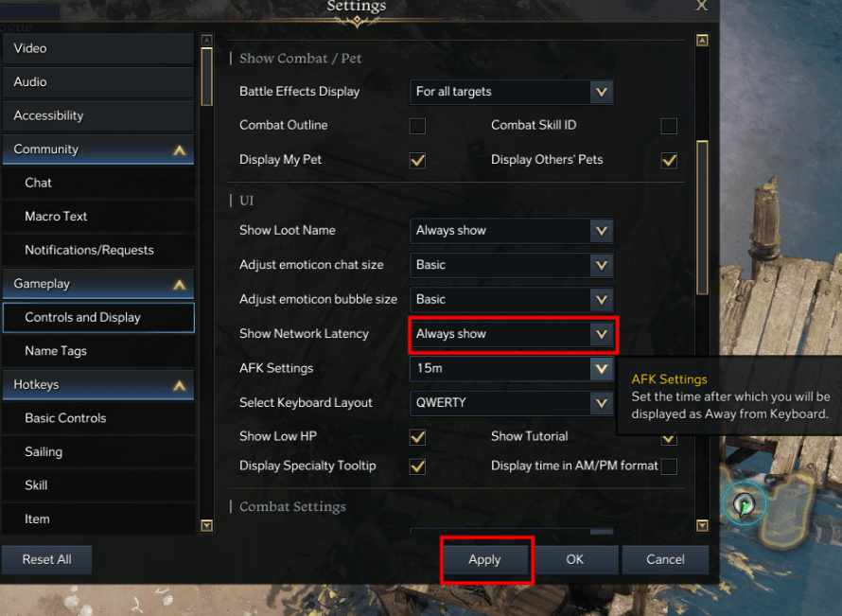Click the Reset All button
The height and width of the screenshot is (616, 842).
coord(47,559)
